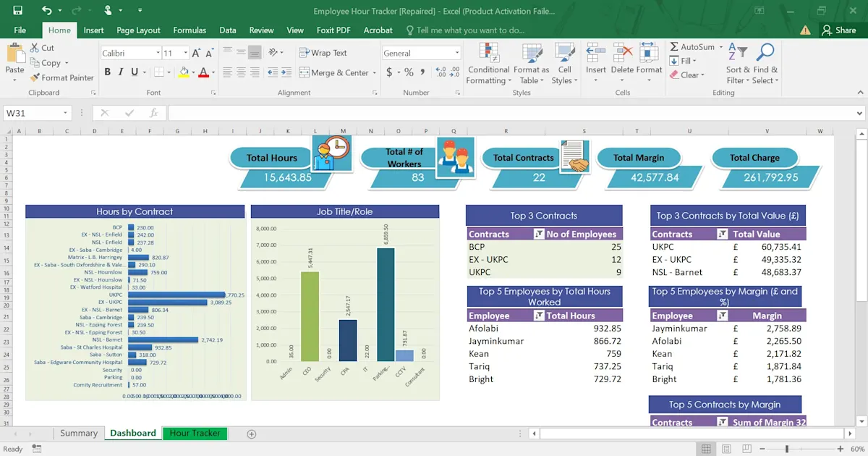Open Employee filter in Total Hours table
The width and height of the screenshot is (868, 456).
[538, 316]
